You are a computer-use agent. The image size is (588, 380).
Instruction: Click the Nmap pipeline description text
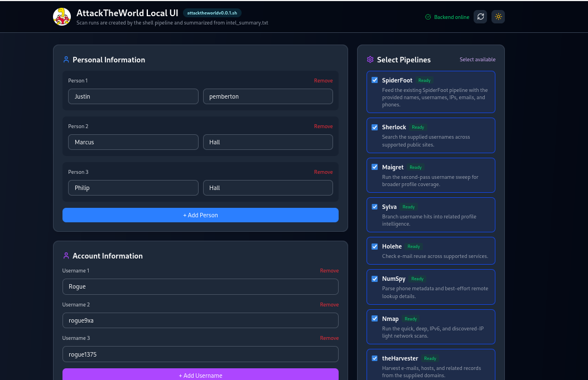[x=433, y=332]
